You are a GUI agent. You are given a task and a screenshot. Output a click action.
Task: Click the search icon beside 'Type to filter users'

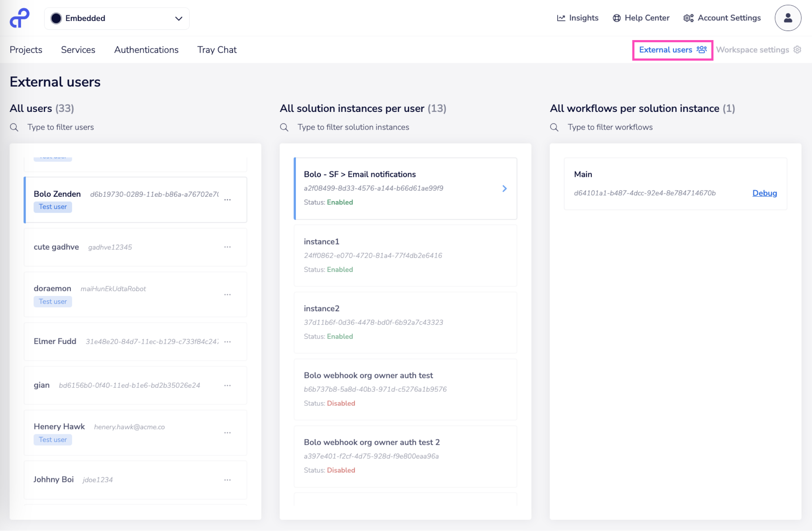pos(14,127)
